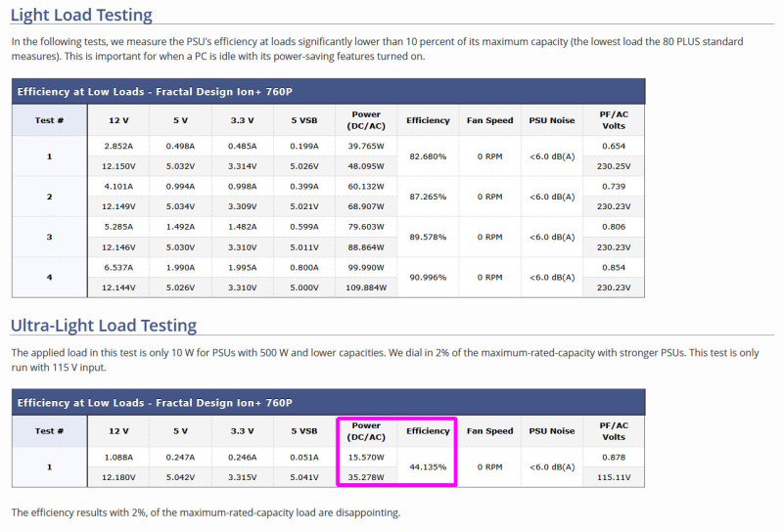This screenshot has width=783, height=532.
Task: Click the 12.150V voltage cell
Action: click(118, 166)
